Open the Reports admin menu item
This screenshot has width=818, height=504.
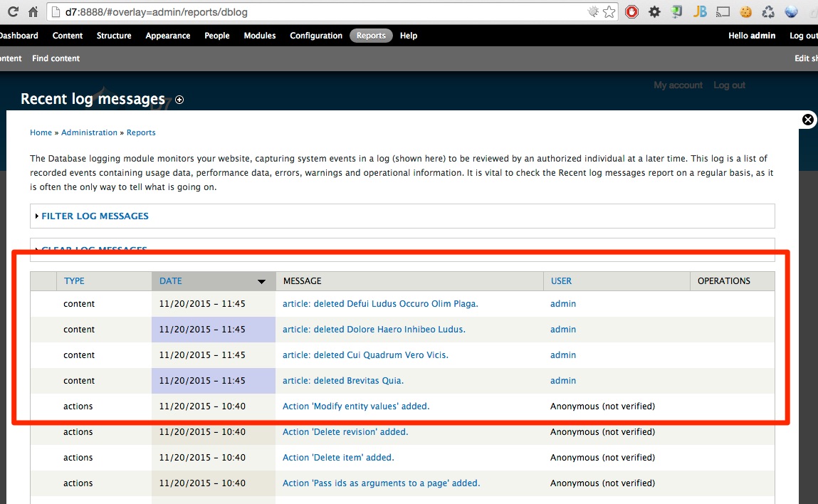point(371,36)
